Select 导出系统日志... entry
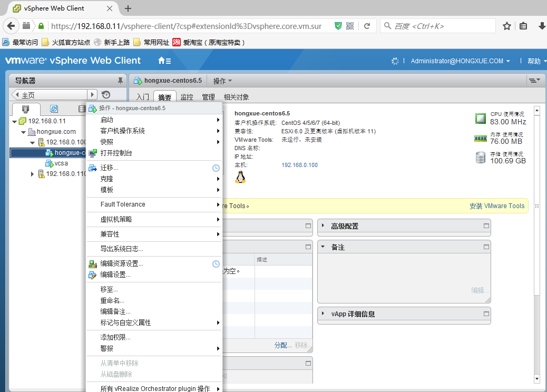 point(154,249)
